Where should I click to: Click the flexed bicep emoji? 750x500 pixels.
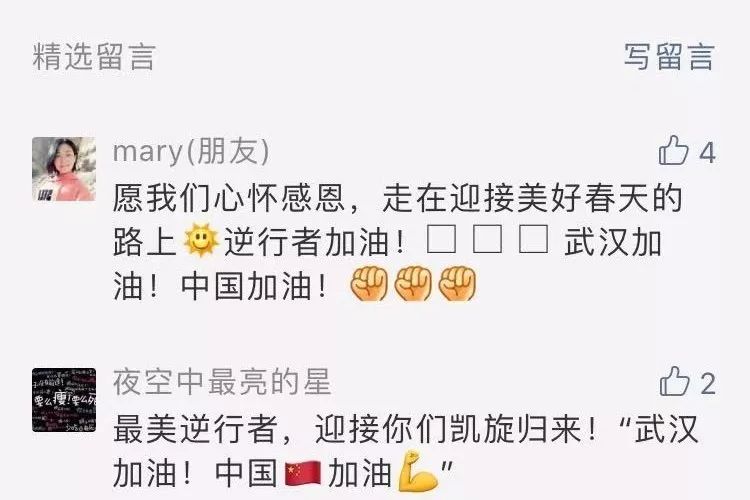[x=418, y=471]
